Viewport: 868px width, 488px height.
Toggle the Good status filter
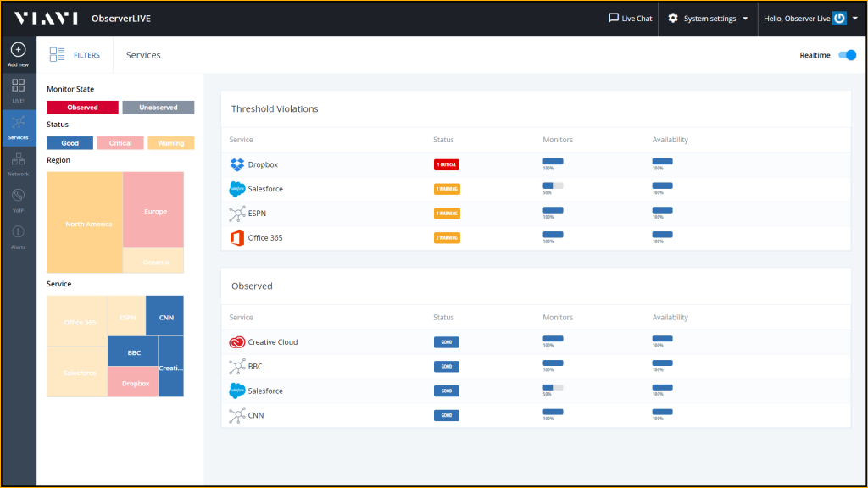[70, 142]
